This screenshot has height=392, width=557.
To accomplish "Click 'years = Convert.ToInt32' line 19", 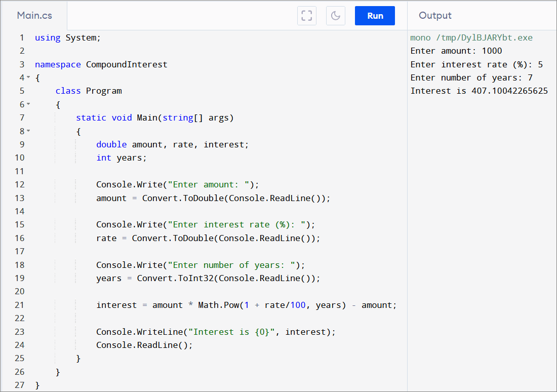I will (208, 278).
